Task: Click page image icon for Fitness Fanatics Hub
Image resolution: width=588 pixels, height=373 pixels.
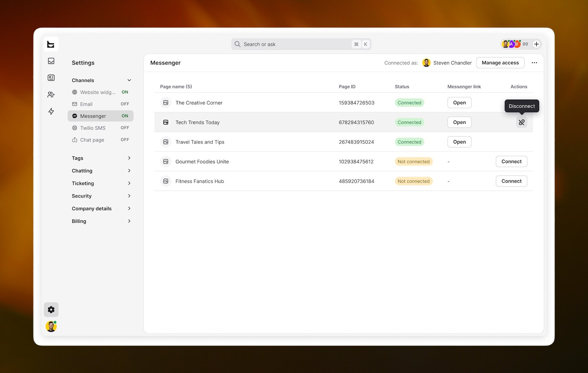Action: point(166,181)
